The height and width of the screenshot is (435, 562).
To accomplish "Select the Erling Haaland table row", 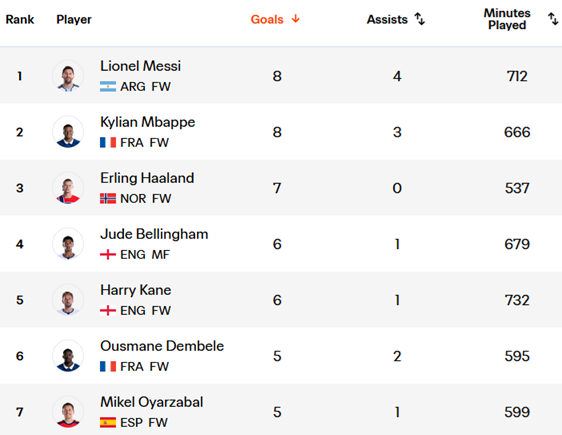I will pos(281,188).
